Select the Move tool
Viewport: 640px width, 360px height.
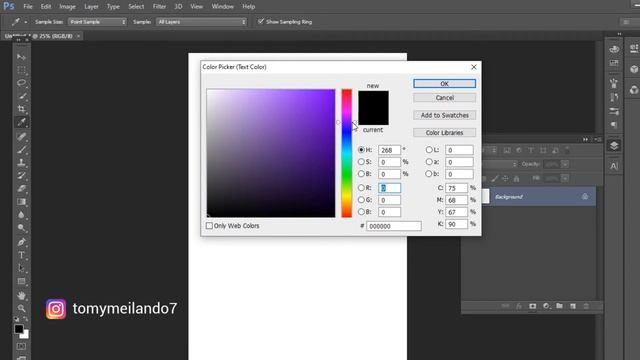21,57
